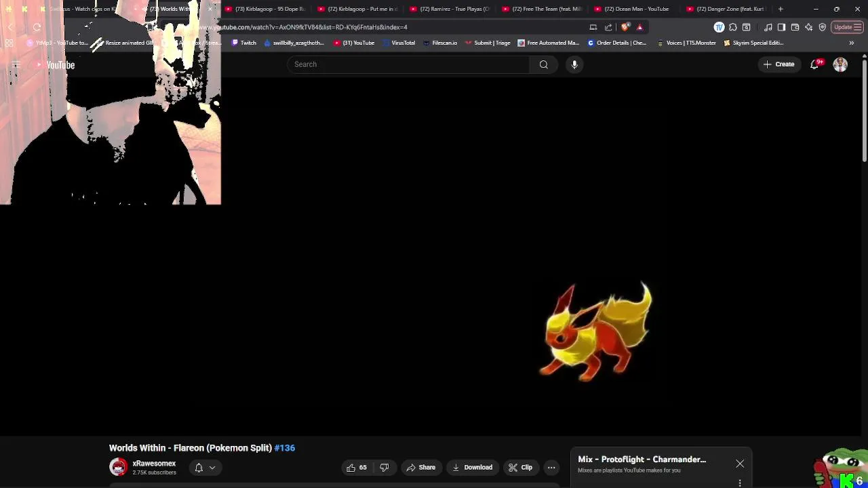Image resolution: width=868 pixels, height=488 pixels.
Task: Open the xRawesomex channel name link
Action: coord(154,464)
